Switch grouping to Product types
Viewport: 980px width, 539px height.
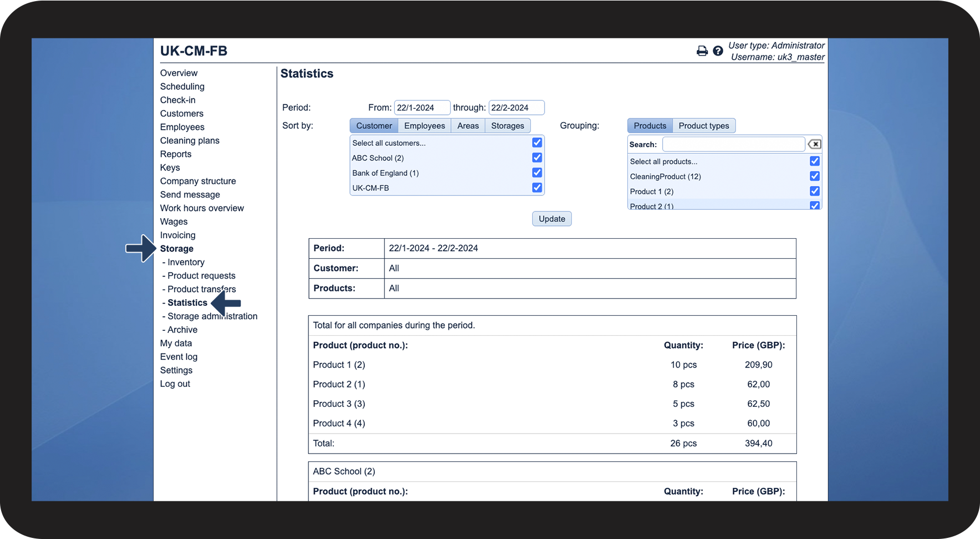(703, 126)
